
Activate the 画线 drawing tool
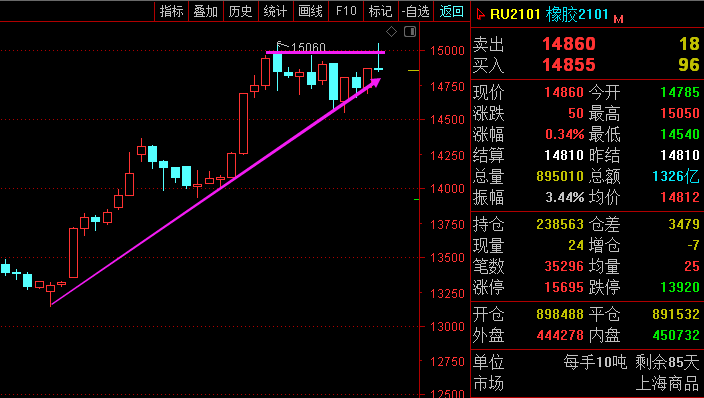[x=310, y=11]
